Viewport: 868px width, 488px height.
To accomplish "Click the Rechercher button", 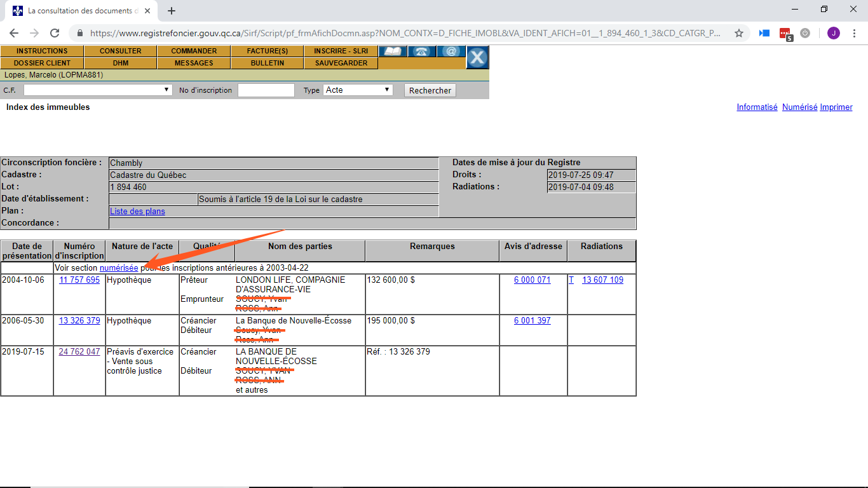I will [x=430, y=91].
